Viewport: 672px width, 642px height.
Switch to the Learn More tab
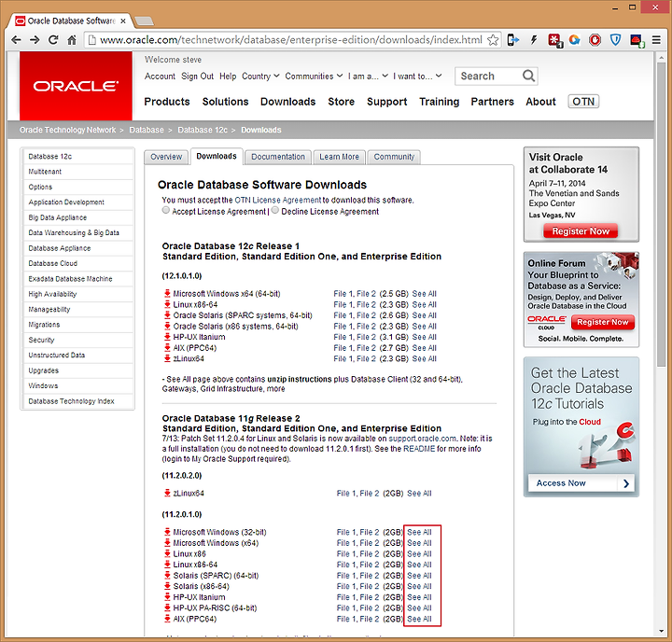[339, 157]
